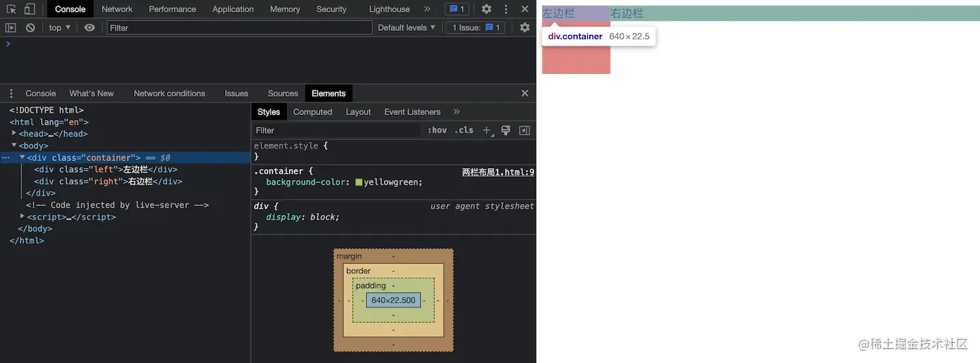
Task: Toggle rendering emulations paintbrush icon
Action: 506,130
